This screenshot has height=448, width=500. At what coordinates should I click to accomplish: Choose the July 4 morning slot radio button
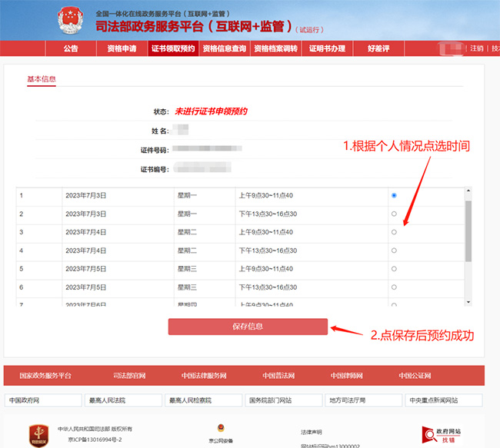(x=394, y=232)
